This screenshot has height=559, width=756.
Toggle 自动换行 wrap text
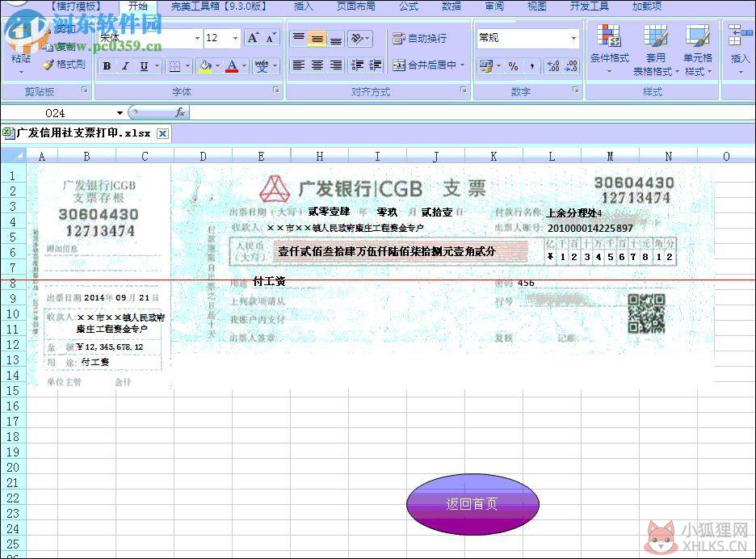point(419,38)
